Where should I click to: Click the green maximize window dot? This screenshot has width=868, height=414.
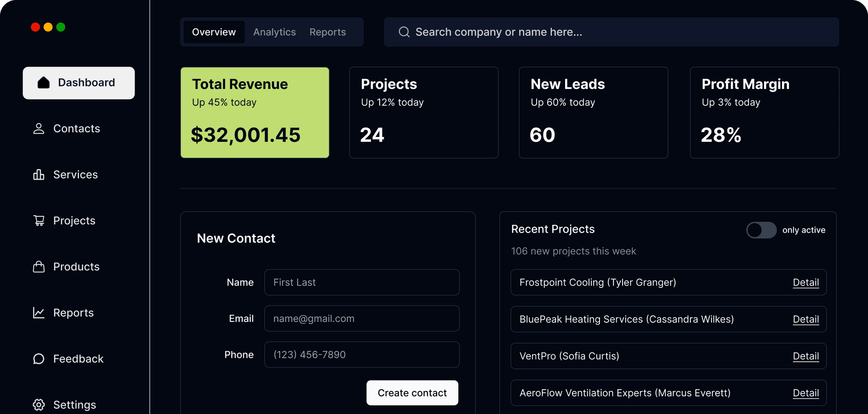click(61, 27)
